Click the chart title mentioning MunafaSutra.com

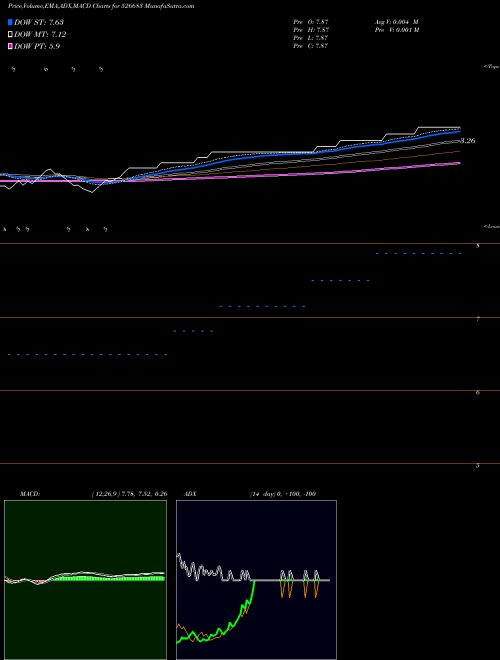pos(101,6)
